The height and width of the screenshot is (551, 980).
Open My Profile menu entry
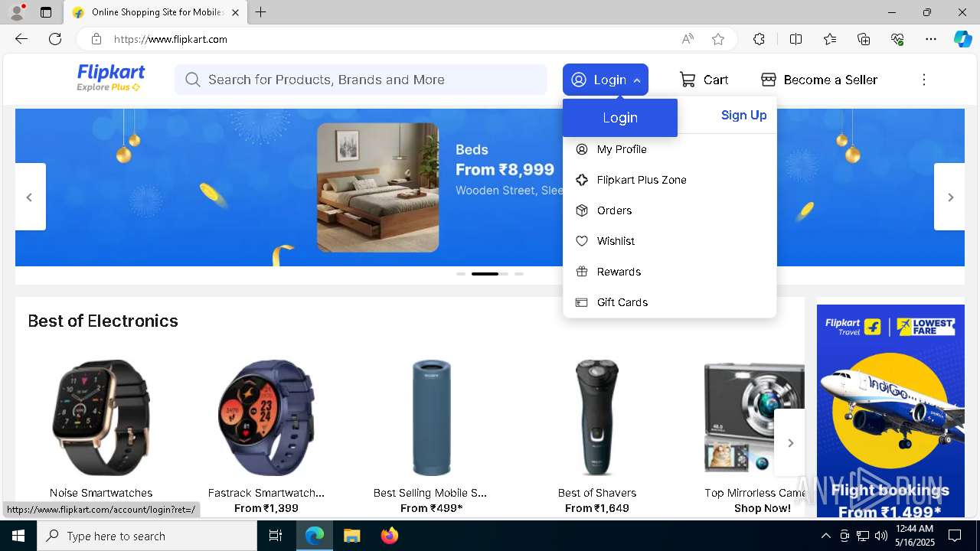669,149
